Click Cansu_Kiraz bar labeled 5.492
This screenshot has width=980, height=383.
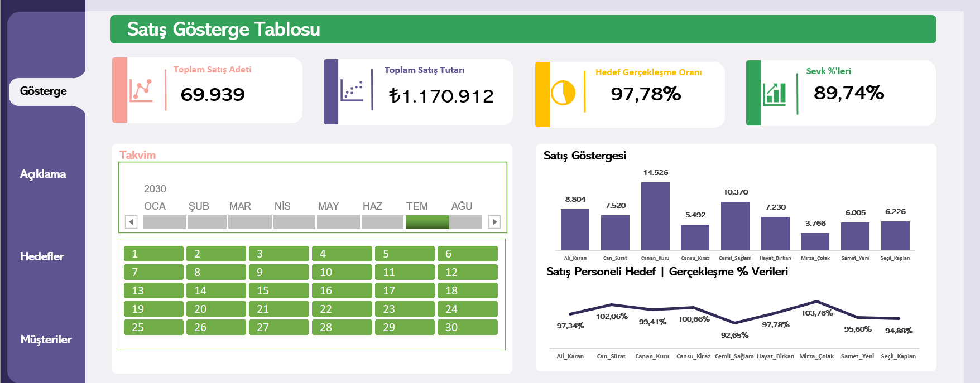click(695, 237)
